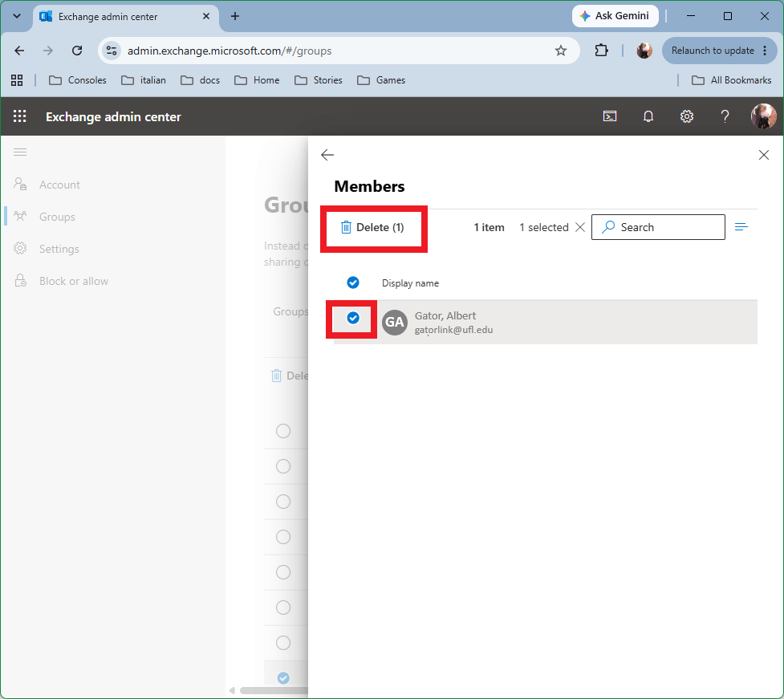Image resolution: width=784 pixels, height=699 pixels.
Task: Click the Block or allow lock icon
Action: point(20,280)
